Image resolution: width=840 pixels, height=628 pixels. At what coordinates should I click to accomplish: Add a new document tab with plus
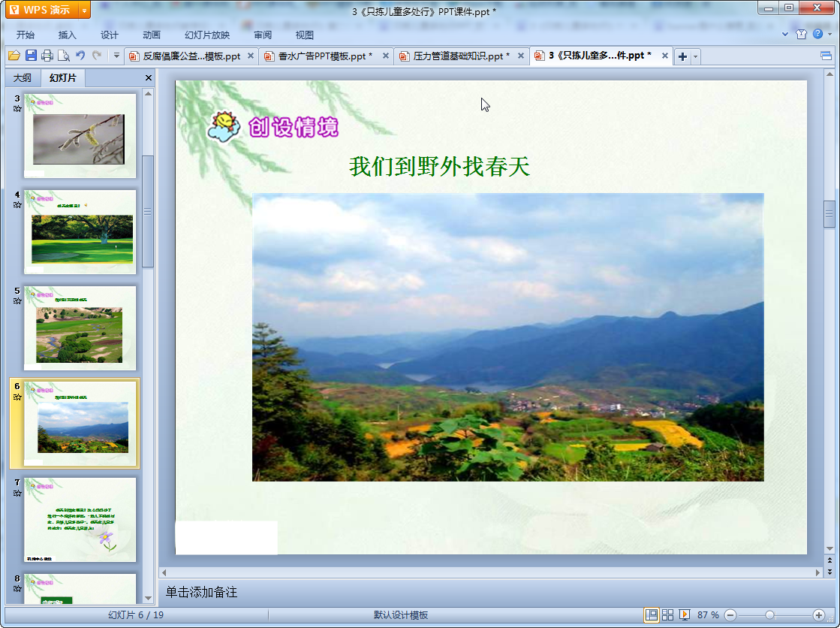point(682,56)
